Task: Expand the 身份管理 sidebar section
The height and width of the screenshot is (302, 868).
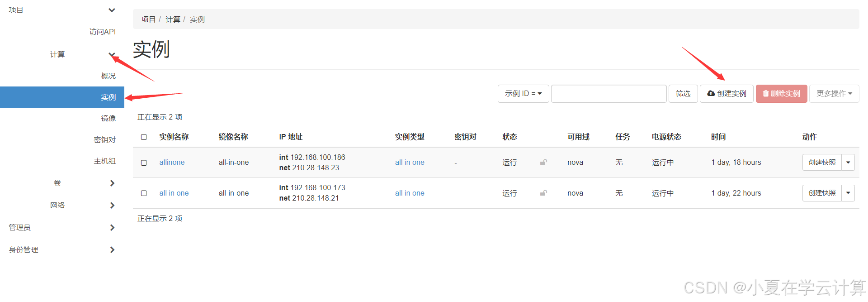Action: [x=112, y=249]
